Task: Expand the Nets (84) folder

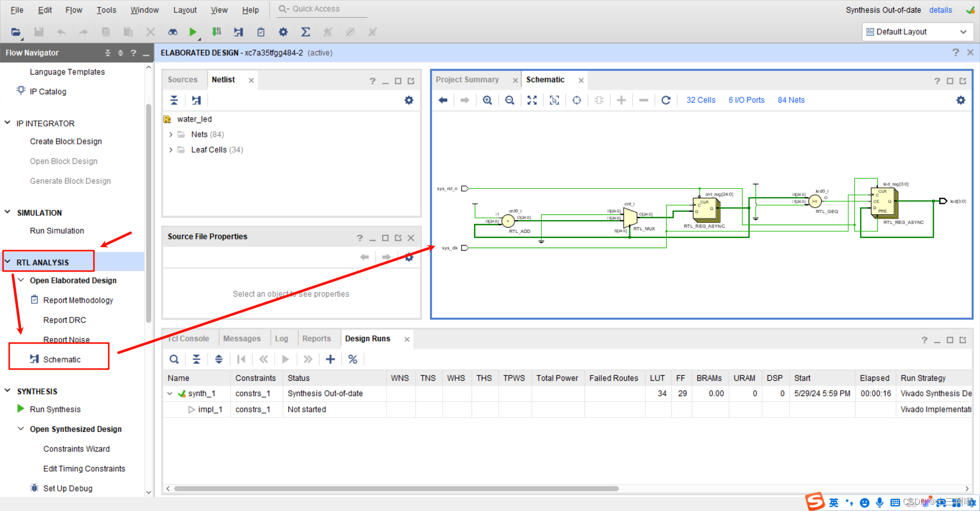Action: [170, 135]
